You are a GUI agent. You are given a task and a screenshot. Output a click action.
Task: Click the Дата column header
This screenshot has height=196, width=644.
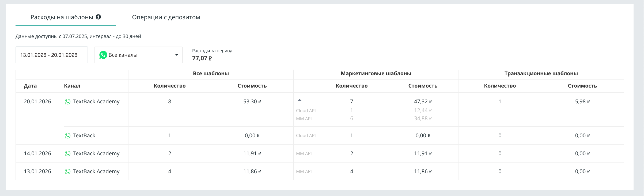click(x=30, y=86)
